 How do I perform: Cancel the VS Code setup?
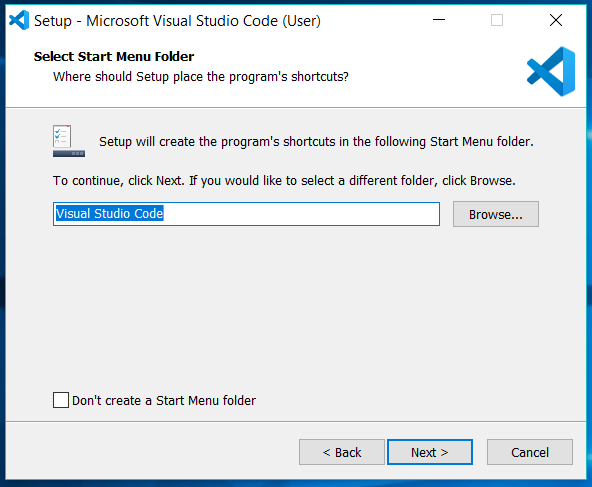530,452
